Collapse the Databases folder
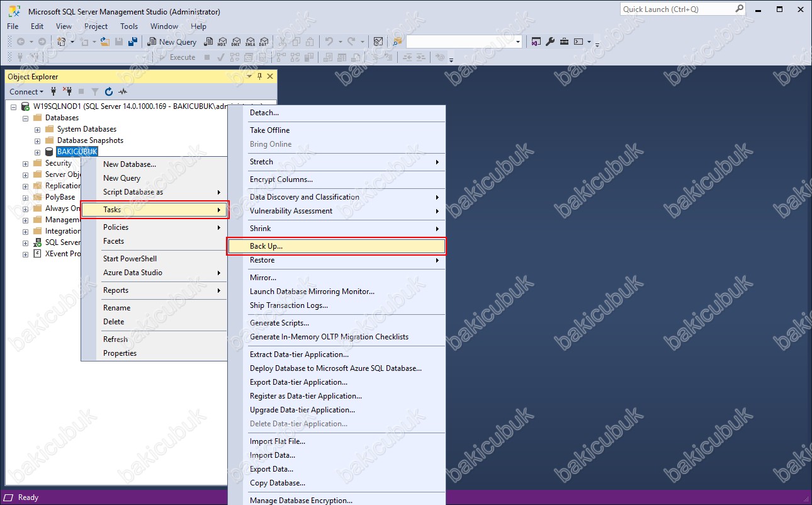Image resolution: width=812 pixels, height=505 pixels. [x=25, y=118]
